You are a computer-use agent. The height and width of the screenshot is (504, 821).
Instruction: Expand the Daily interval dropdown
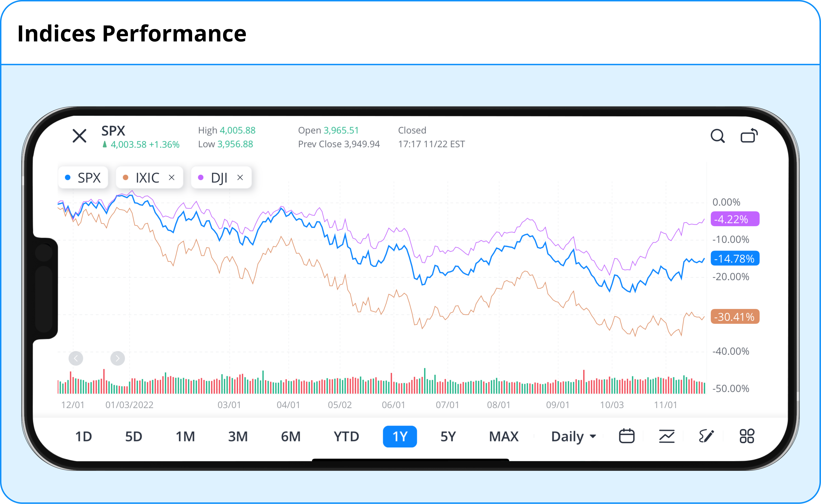(x=573, y=436)
